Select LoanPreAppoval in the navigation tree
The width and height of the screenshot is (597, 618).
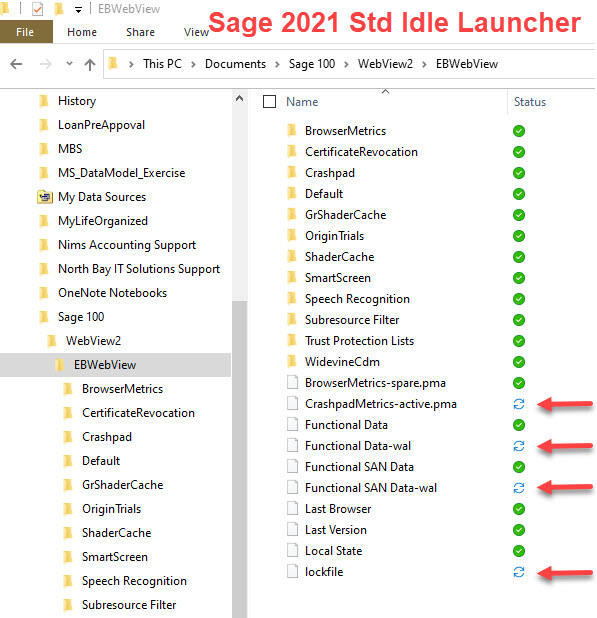(x=101, y=125)
